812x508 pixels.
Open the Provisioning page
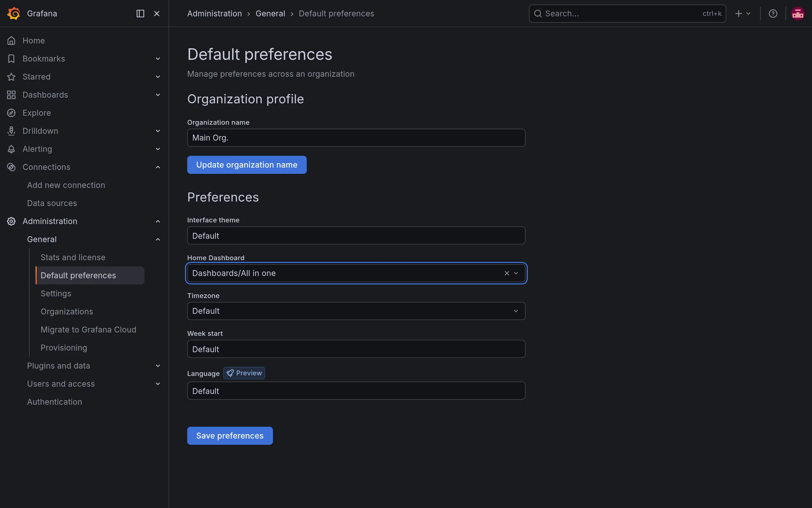click(64, 348)
